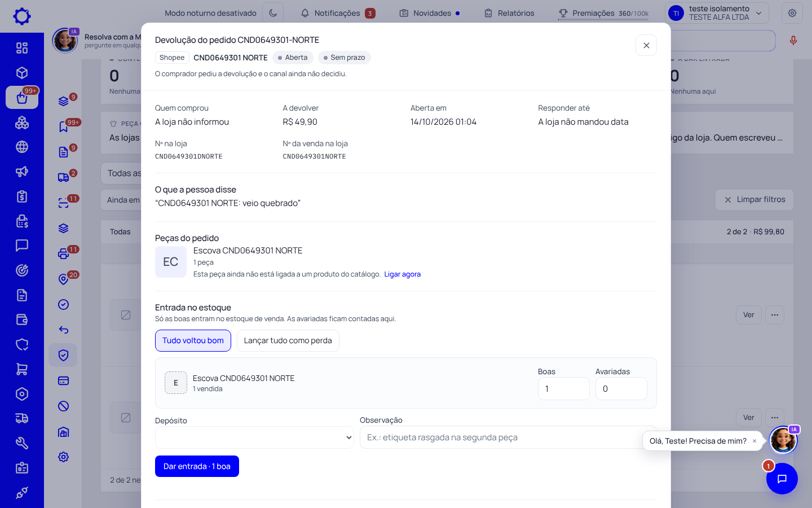This screenshot has height=508, width=812.
Task: Focus the Avariadas quantity field
Action: (x=621, y=389)
